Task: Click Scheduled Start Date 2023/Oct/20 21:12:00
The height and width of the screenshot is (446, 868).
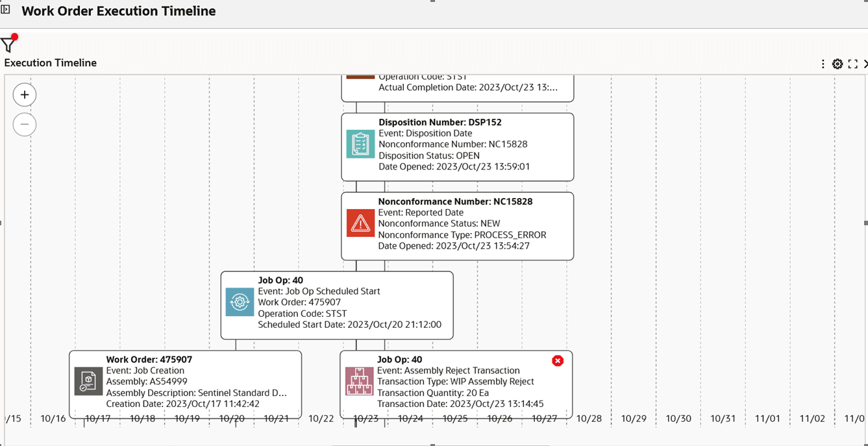Action: click(x=350, y=325)
